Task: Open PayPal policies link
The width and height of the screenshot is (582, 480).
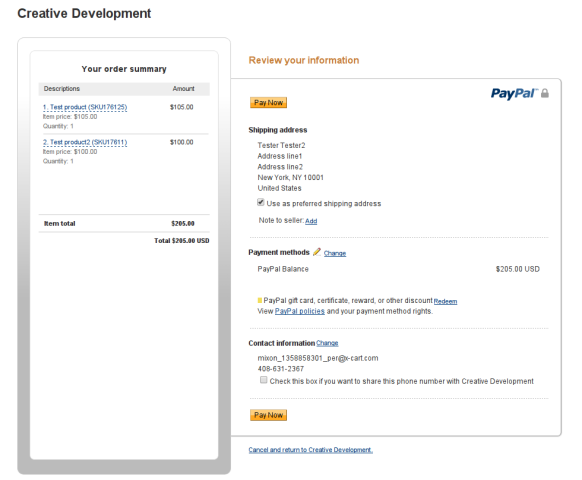Action: (300, 311)
